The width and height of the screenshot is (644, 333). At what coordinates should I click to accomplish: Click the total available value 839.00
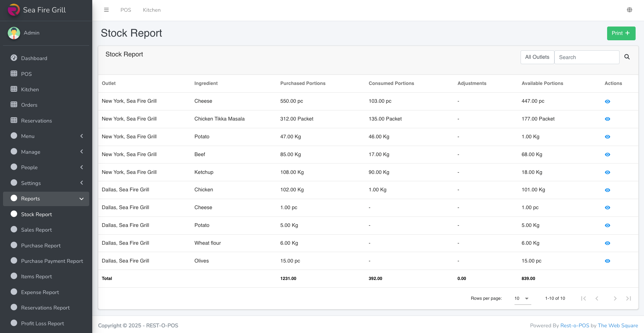point(528,278)
